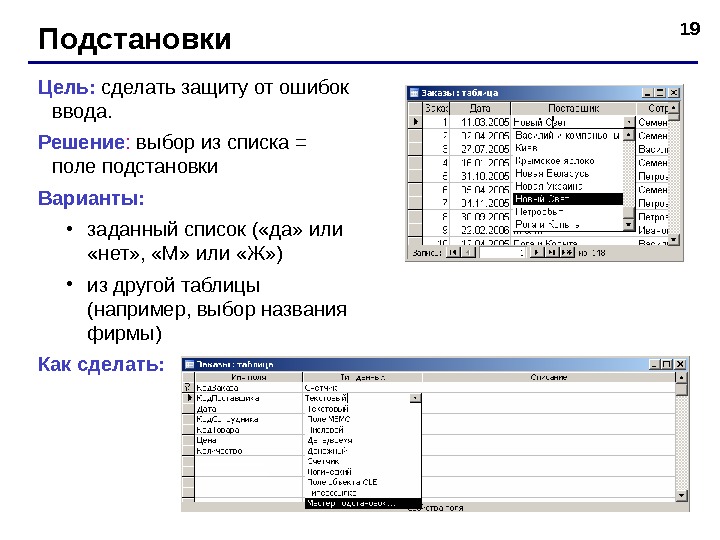Click the "Описание" column header

(549, 377)
